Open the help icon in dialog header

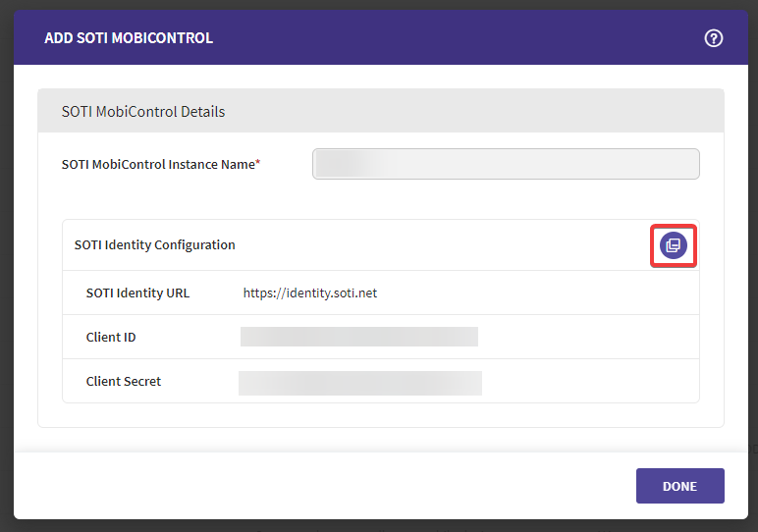(x=714, y=38)
